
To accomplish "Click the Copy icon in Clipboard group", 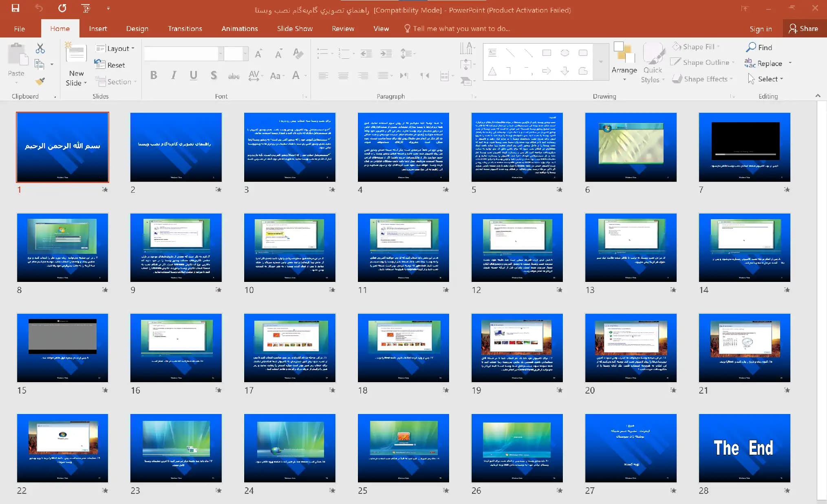I will pyautogui.click(x=40, y=64).
